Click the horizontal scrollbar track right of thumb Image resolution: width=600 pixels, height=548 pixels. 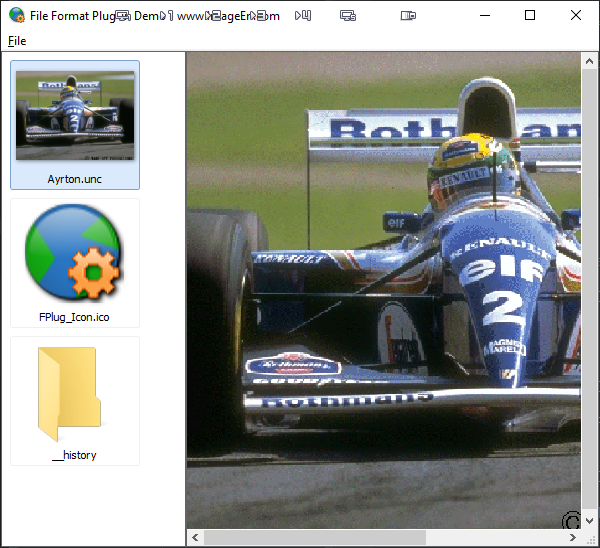[x=495, y=537]
